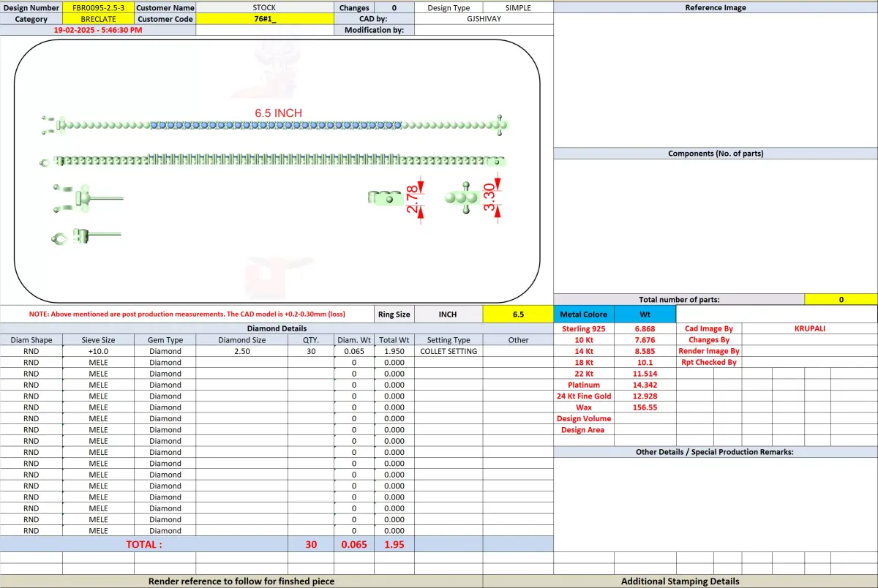This screenshot has width=878, height=588.
Task: Select the Design Volume label
Action: pyautogui.click(x=584, y=418)
